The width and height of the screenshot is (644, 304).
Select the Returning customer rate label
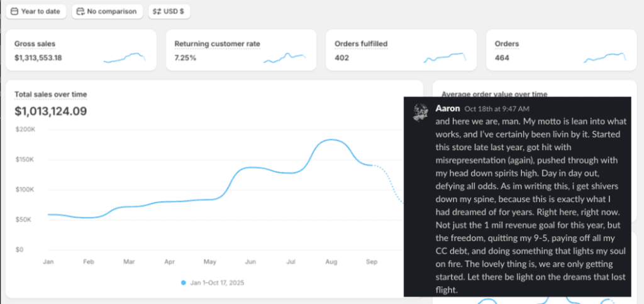pyautogui.click(x=217, y=44)
